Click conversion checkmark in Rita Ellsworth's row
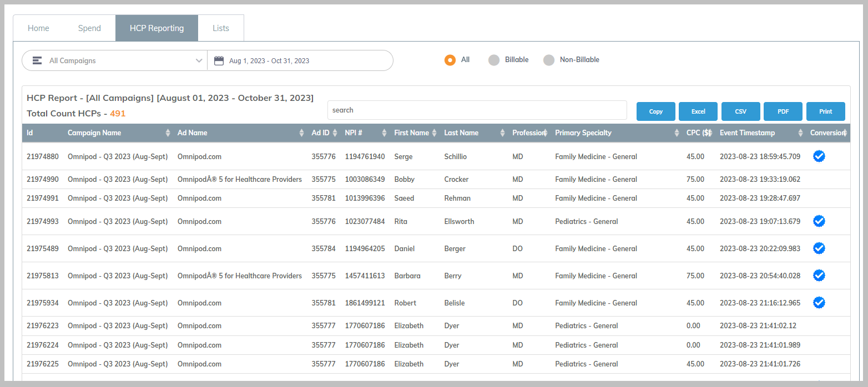868x387 pixels. pos(819,221)
